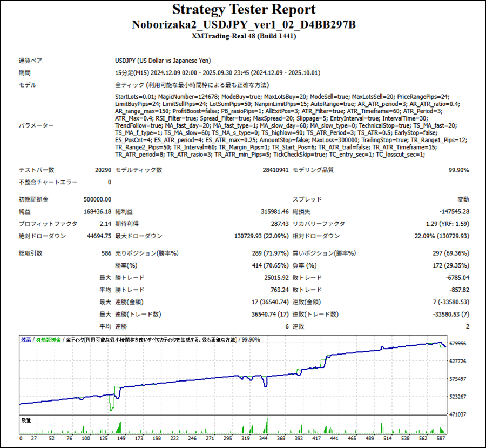Click the green 有効証拠金 legend label
Screen dimensions: 486x448
coord(48,340)
